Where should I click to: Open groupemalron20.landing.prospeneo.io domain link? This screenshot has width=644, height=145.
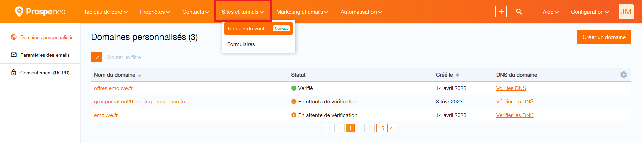(x=139, y=102)
